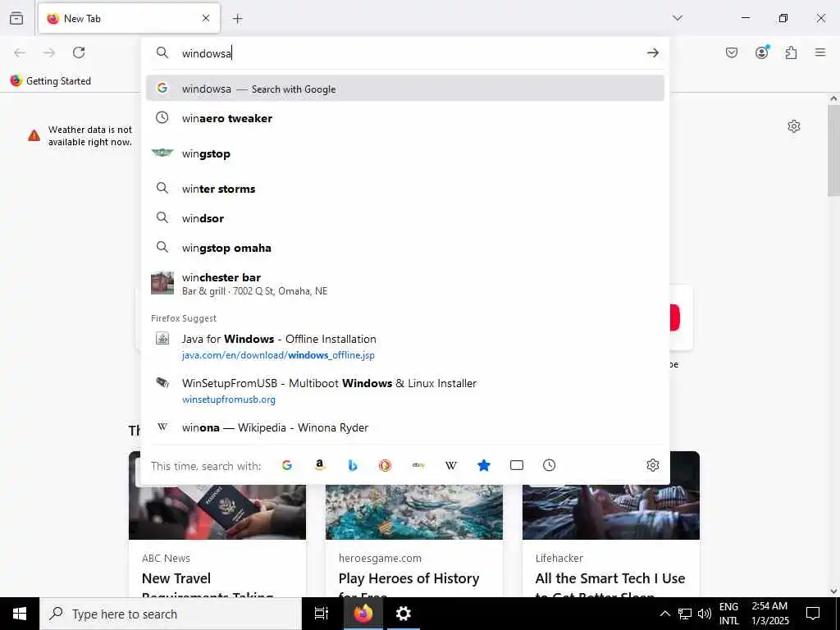Open clock showing 2:54 AM 1/3/2025

tap(769, 614)
